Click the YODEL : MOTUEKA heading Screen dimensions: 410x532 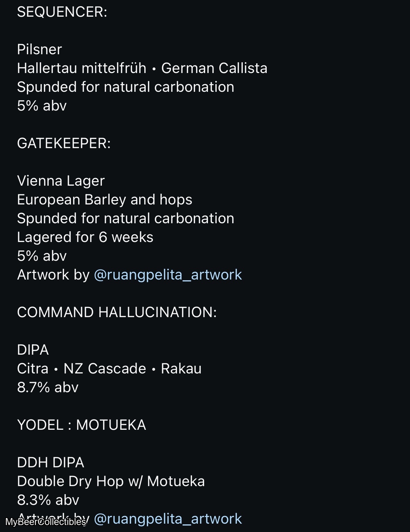point(82,425)
